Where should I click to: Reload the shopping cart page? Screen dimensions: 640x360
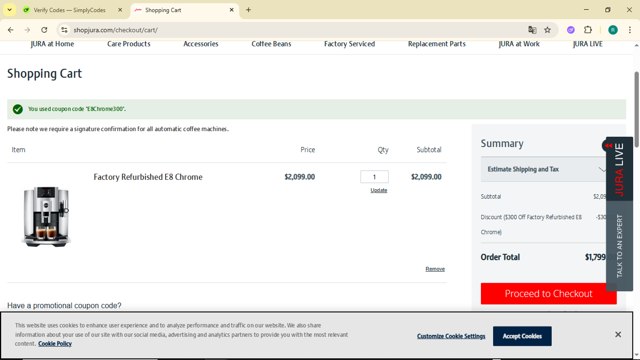pos(44,30)
